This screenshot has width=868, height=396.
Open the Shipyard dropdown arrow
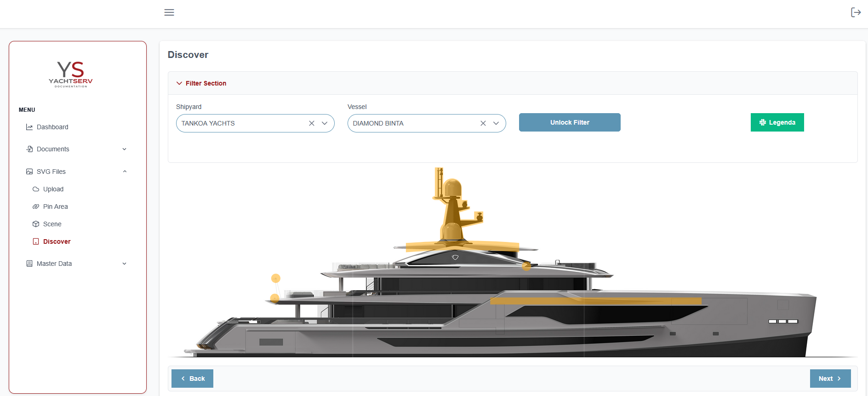[325, 123]
